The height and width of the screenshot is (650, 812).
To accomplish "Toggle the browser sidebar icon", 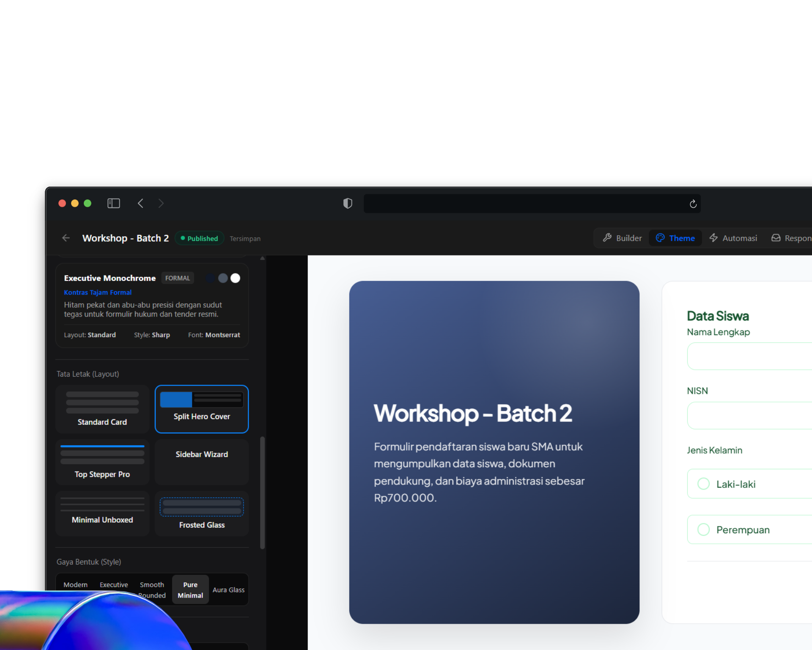I will pyautogui.click(x=113, y=204).
